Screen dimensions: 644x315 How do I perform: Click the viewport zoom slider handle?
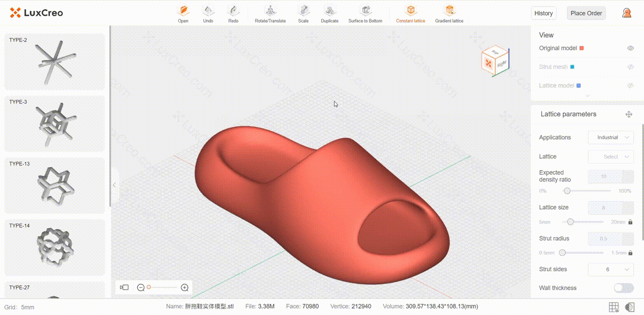(x=149, y=287)
